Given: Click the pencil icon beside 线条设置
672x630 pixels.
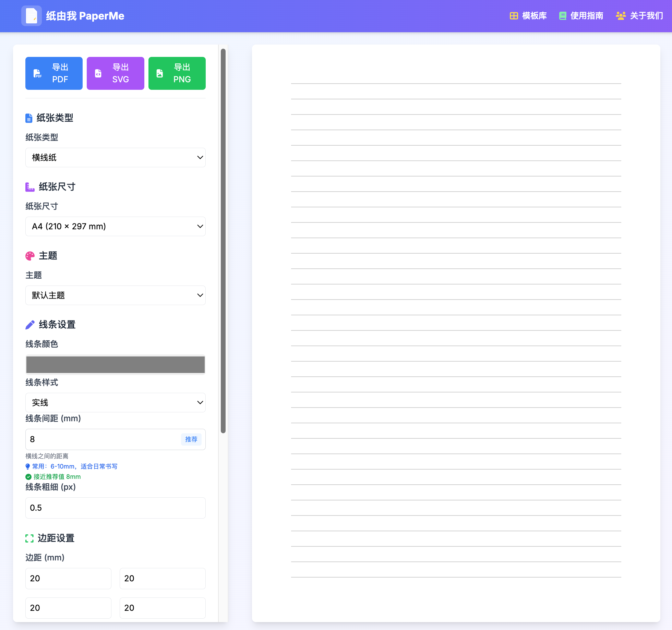Looking at the screenshot, I should (x=30, y=325).
